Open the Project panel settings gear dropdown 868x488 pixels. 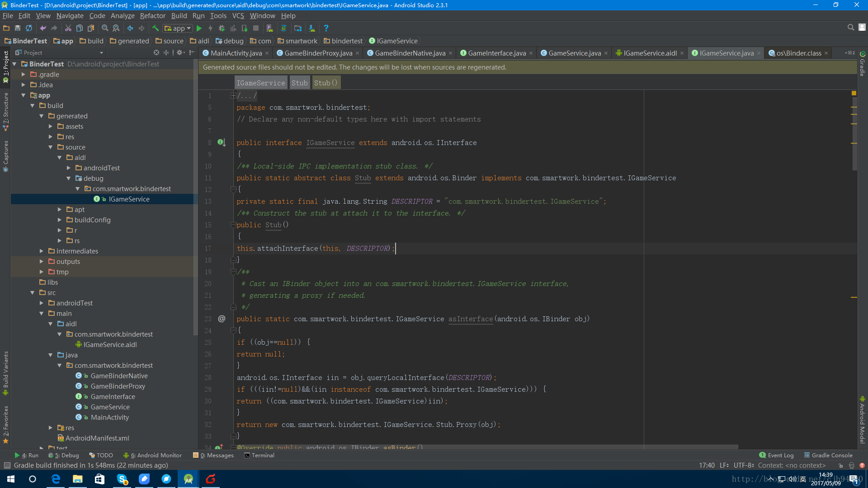181,52
